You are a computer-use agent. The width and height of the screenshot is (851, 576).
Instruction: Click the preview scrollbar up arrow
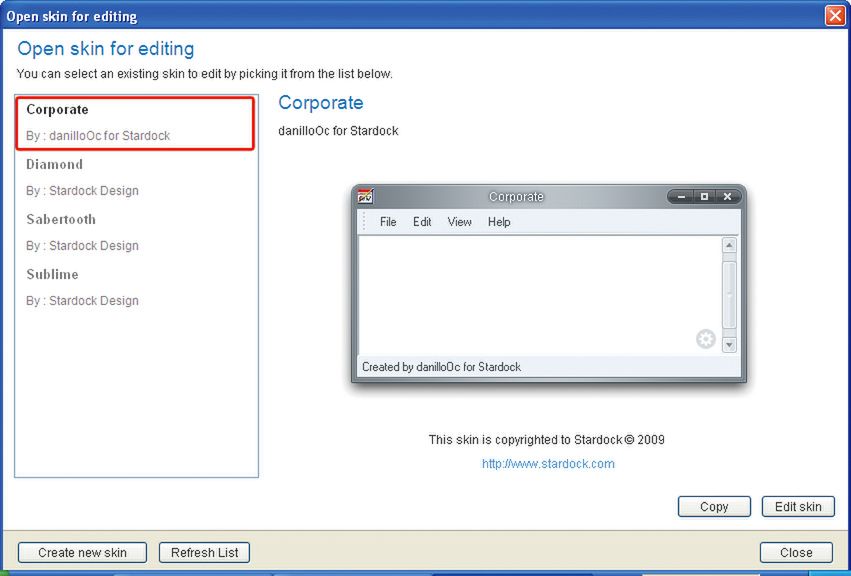tap(729, 245)
